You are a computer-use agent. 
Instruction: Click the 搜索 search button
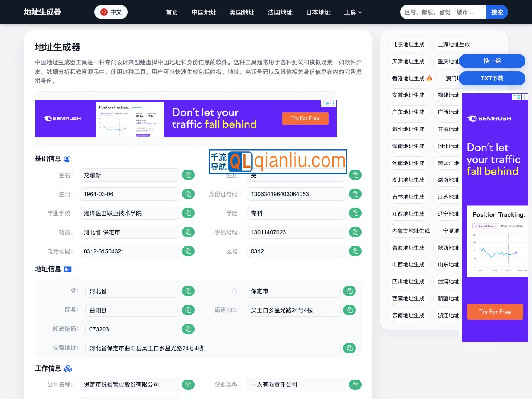(497, 12)
